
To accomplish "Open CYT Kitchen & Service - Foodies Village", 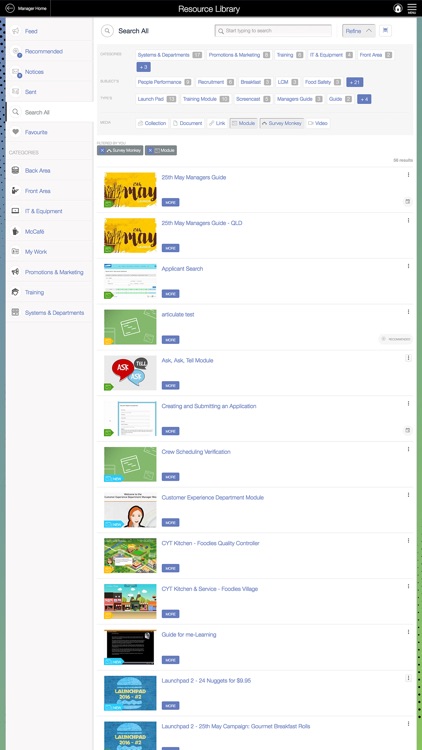I will 210,589.
